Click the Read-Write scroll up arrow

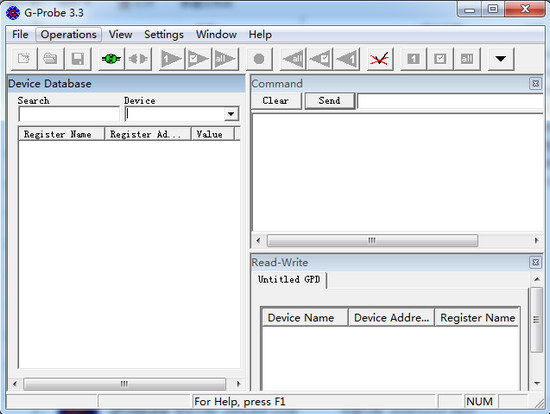tap(537, 279)
